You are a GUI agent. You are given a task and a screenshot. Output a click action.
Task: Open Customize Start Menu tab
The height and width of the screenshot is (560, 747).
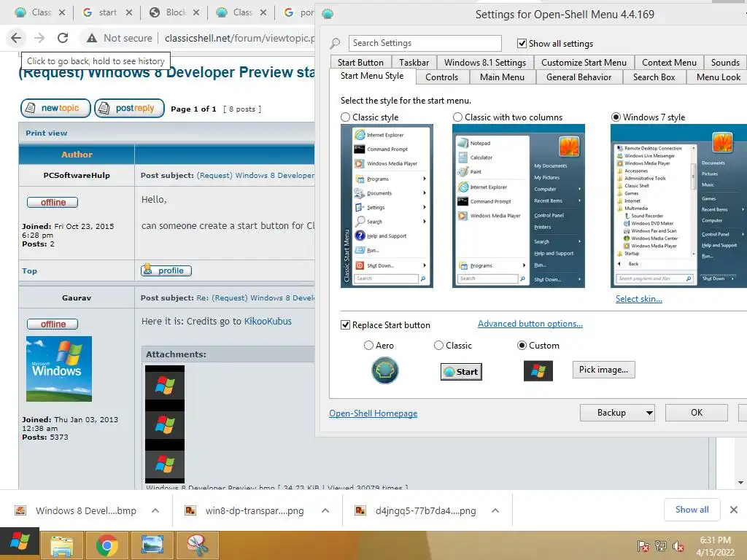point(584,63)
